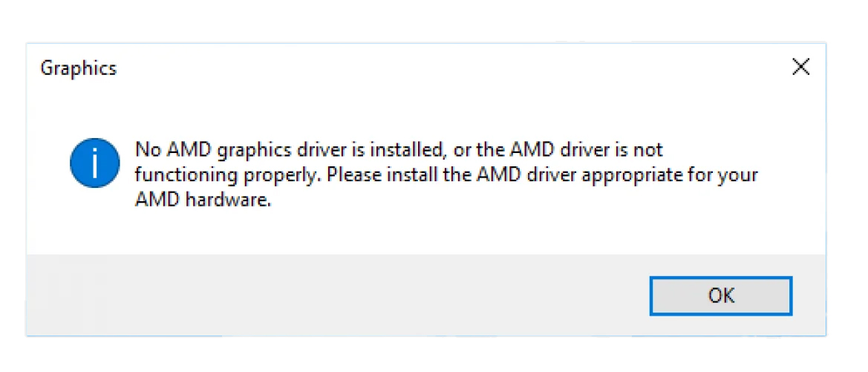
Task: Click the phrase 'functioning properly.'
Action: pyautogui.click(x=228, y=177)
